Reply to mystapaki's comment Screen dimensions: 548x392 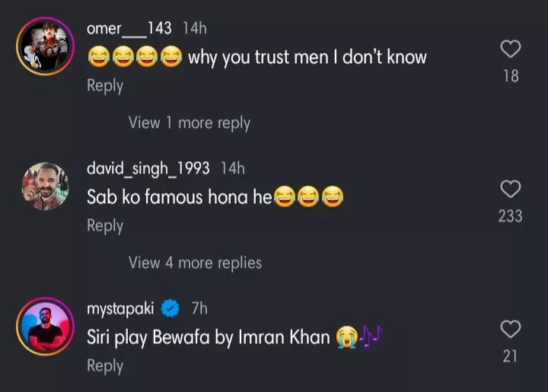point(105,366)
